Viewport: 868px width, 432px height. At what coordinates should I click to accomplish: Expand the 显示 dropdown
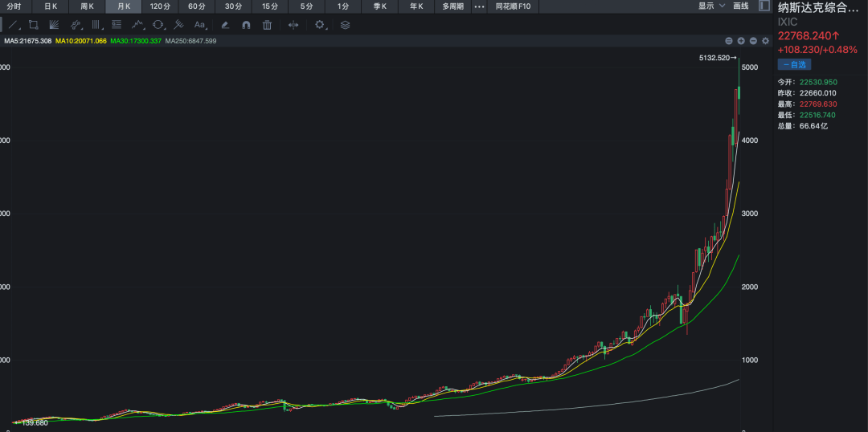tap(710, 6)
